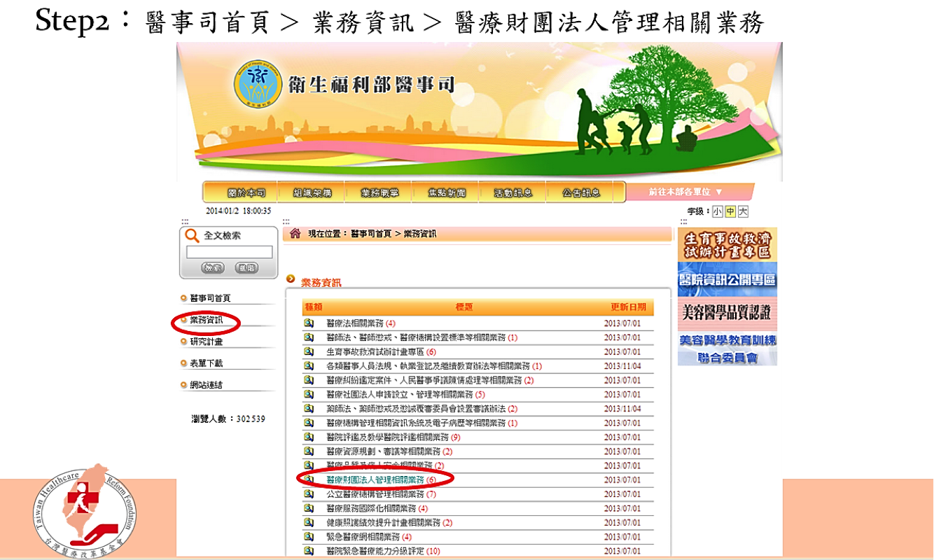Screen dimensions: 934x560
Task: Expand the 前往本部各單位 dropdown
Action: click(x=689, y=192)
